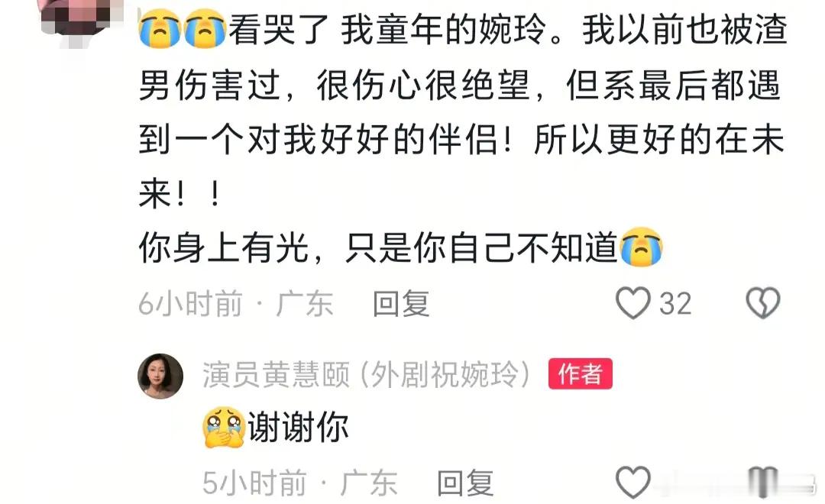Open 黄慧颐's profile avatar

coord(160,376)
